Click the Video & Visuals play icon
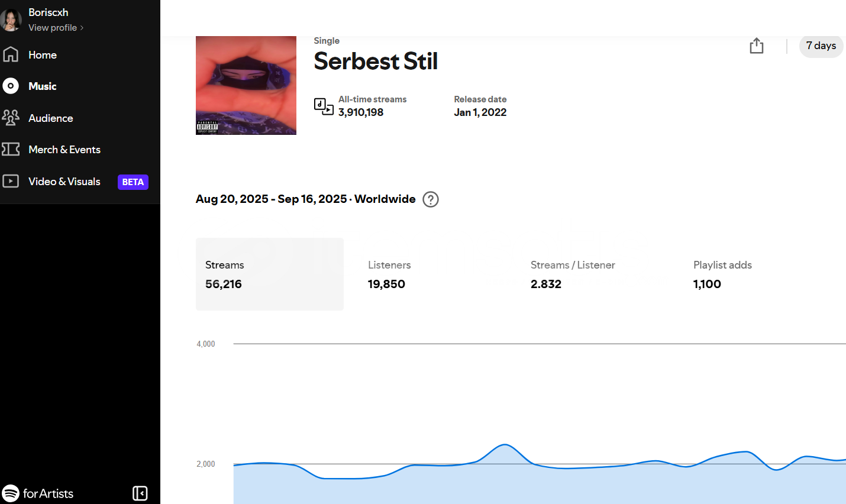The height and width of the screenshot is (504, 846). pyautogui.click(x=11, y=181)
